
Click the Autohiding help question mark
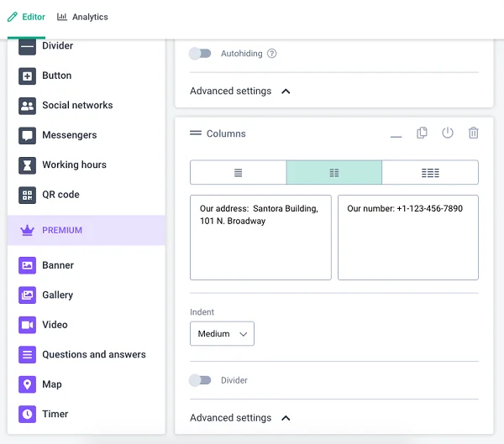coord(272,54)
